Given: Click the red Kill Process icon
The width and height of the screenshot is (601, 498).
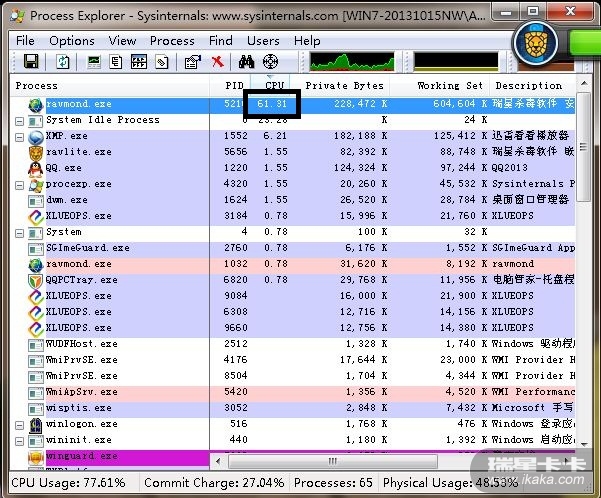Looking at the screenshot, I should click(x=217, y=61).
